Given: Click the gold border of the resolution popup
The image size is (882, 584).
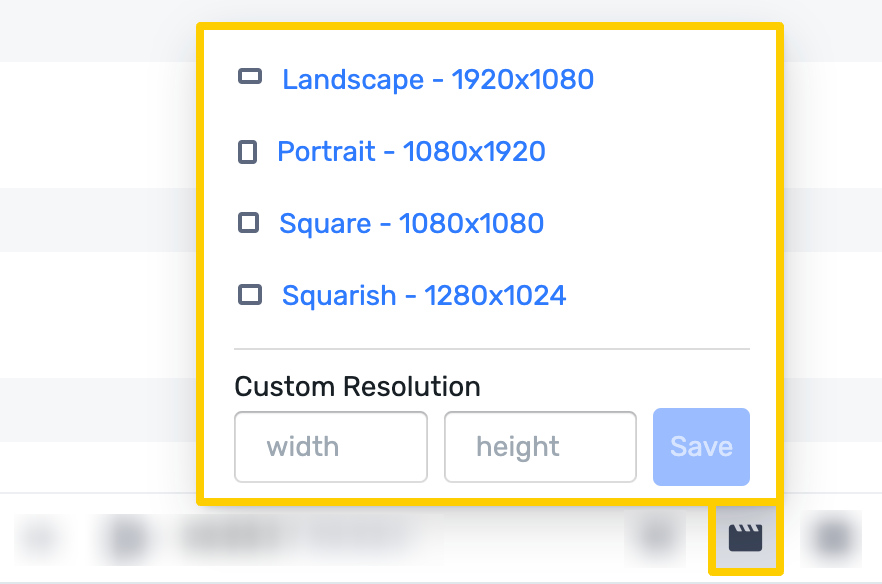Looking at the screenshot, I should click(488, 24).
